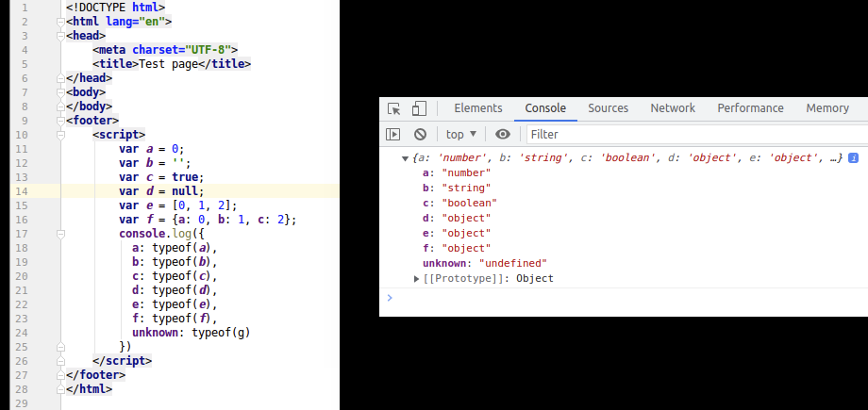
Task: Select the Console tab
Action: coord(545,108)
